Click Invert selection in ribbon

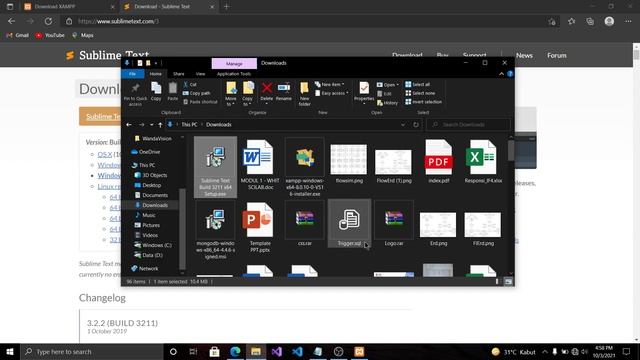click(x=423, y=102)
